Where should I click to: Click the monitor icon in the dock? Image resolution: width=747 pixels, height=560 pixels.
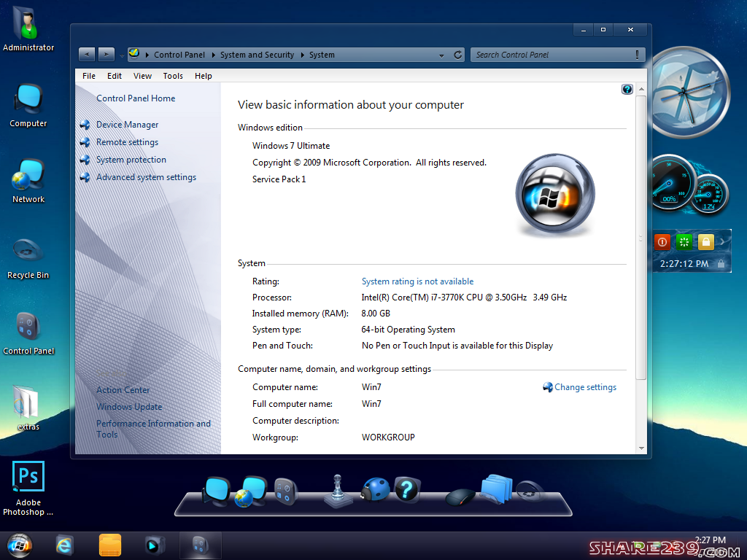click(217, 491)
